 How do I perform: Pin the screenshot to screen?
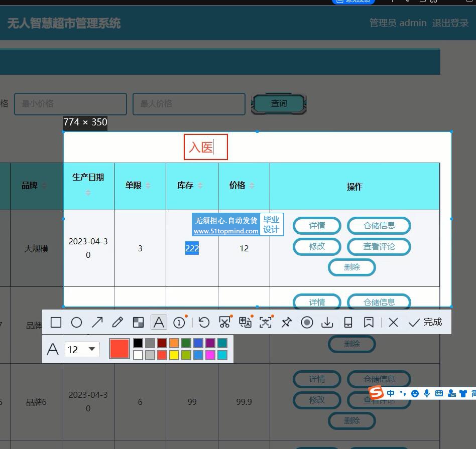pos(286,323)
